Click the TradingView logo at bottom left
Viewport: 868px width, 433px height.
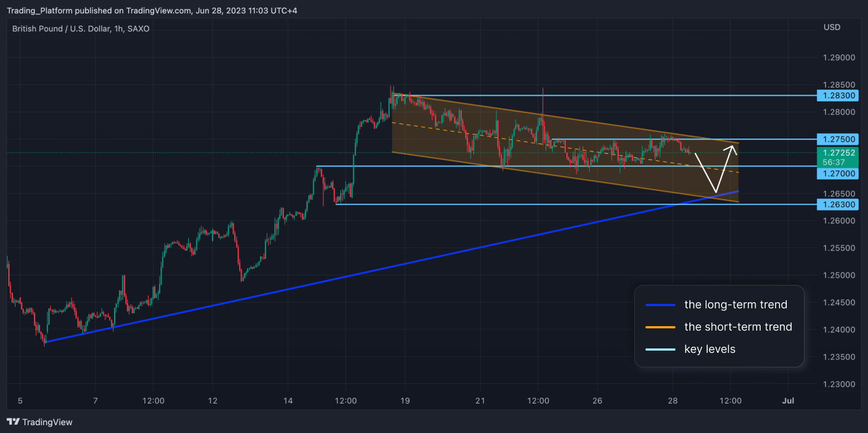40,422
